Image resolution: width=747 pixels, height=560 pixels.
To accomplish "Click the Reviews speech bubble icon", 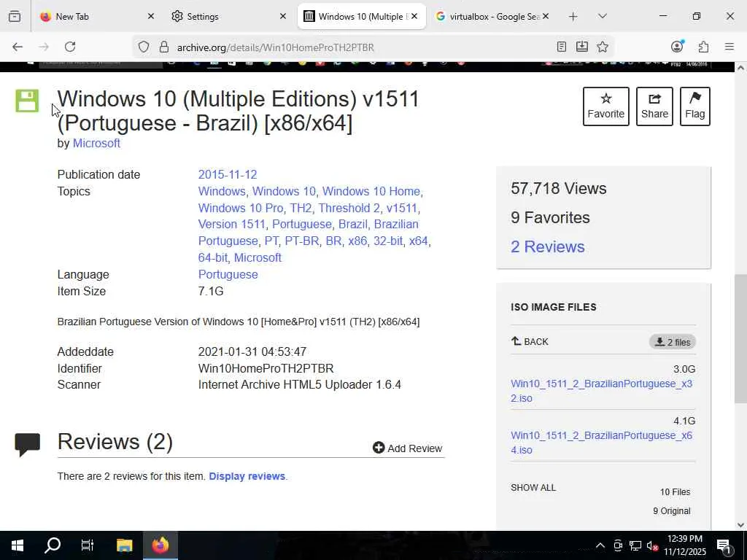I will pos(27,444).
